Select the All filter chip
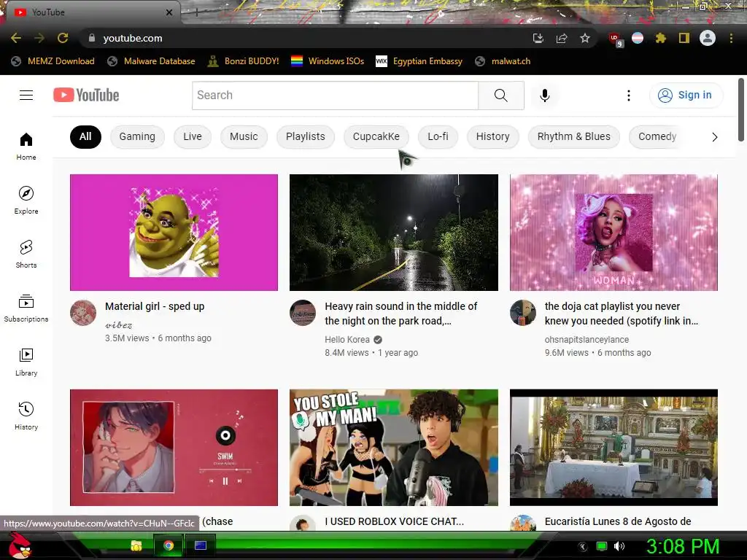Viewport: 747px width, 560px height. [x=85, y=136]
